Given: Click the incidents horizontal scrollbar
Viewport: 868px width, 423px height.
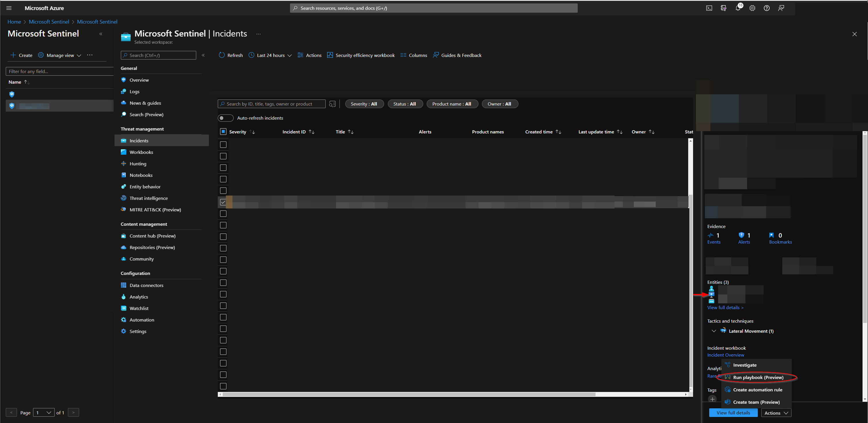Looking at the screenshot, I should pos(409,394).
